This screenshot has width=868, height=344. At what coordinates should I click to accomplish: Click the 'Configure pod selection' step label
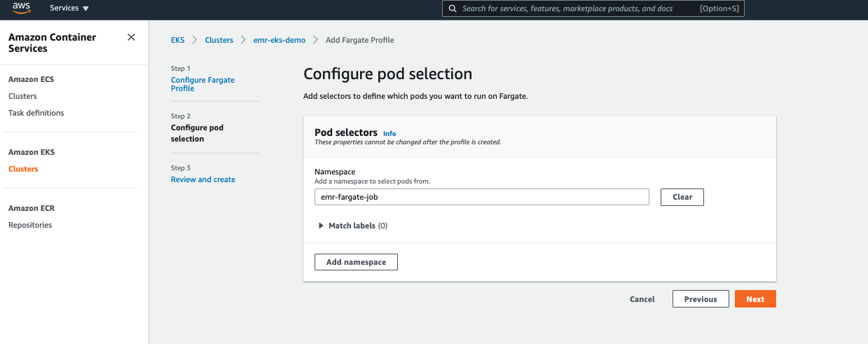coord(198,133)
